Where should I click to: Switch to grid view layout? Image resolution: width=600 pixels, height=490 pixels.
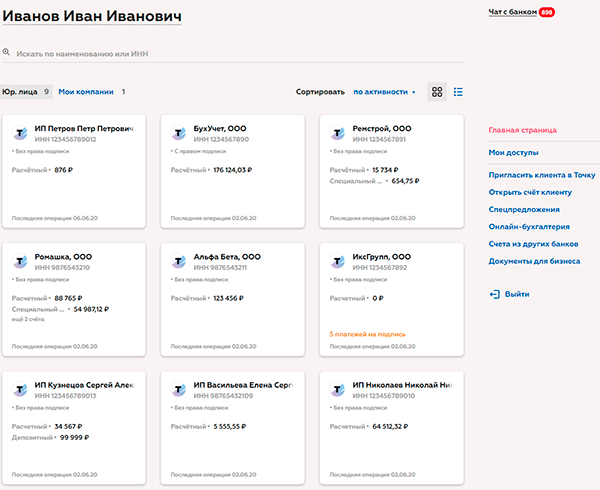[x=437, y=92]
